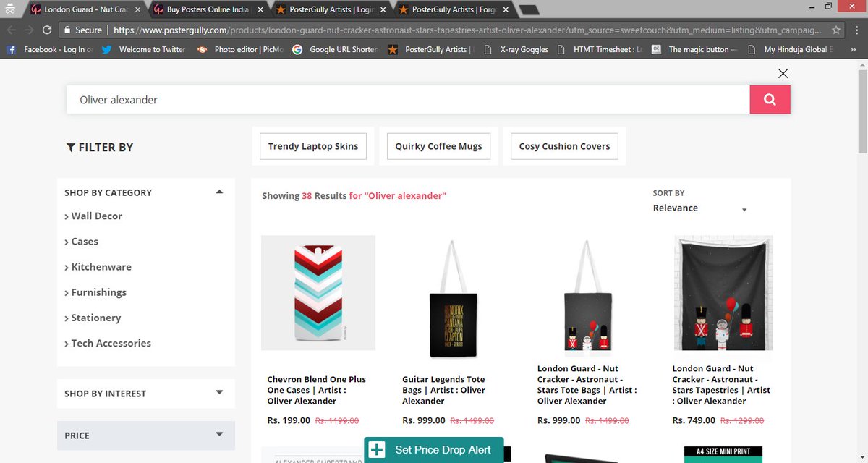Open the Photo editor PicMonkey bookmark

pyautogui.click(x=239, y=49)
